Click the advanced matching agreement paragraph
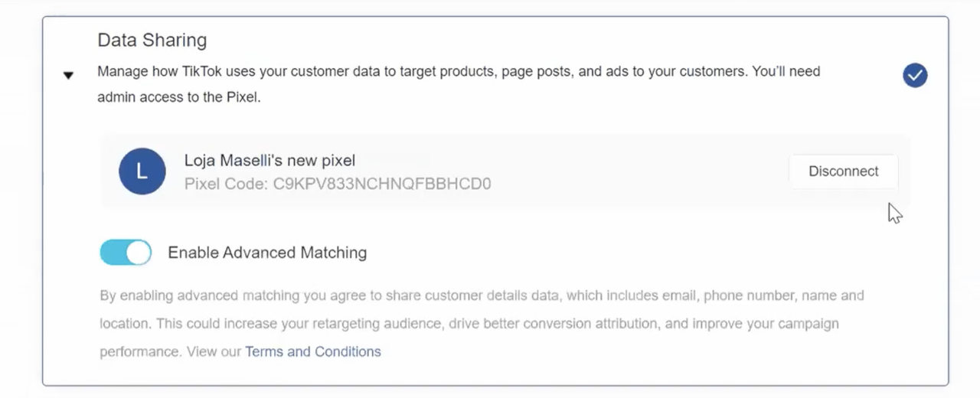The height and width of the screenshot is (398, 980). [482, 323]
